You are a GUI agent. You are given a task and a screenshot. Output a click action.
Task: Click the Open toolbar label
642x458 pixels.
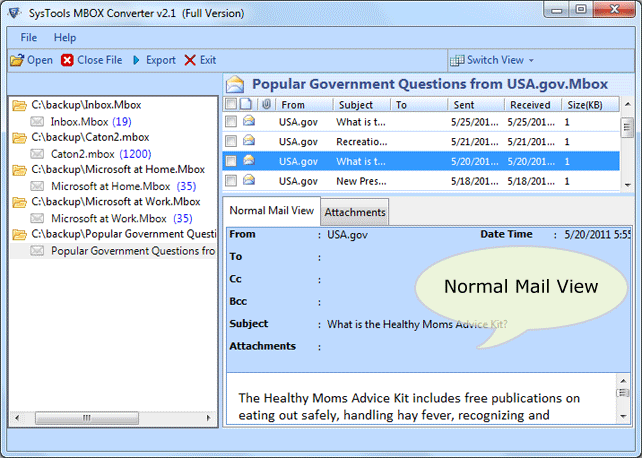(40, 60)
